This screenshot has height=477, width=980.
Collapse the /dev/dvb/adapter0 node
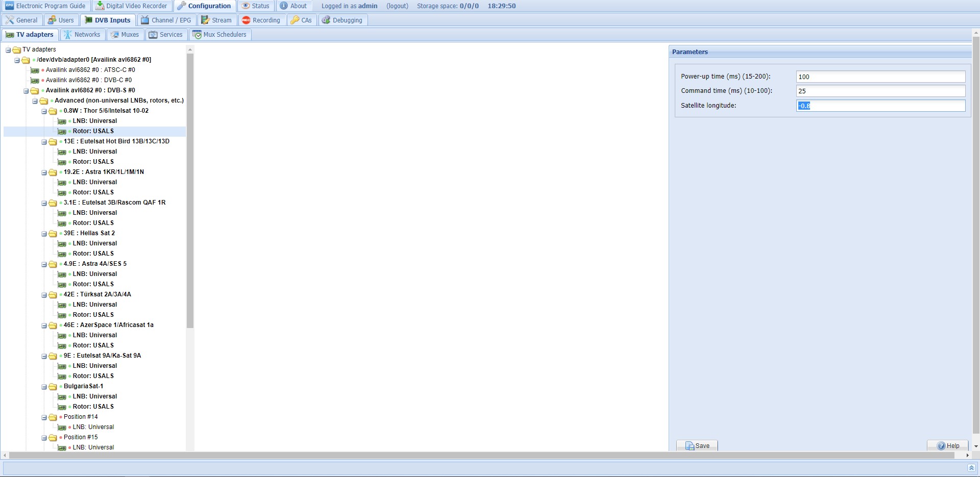(17, 60)
